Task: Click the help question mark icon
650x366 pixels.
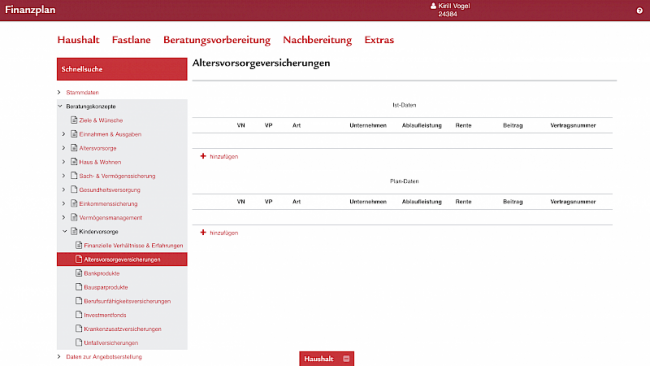Action: point(639,11)
